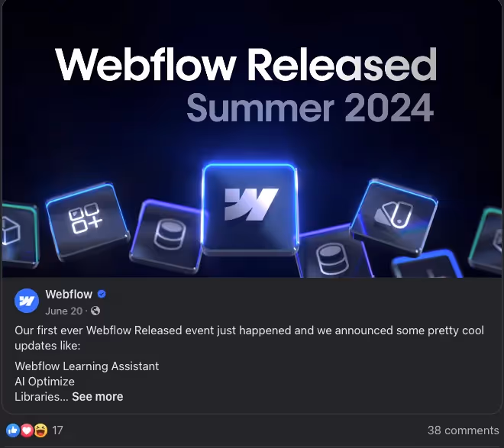Click the 3D cube tile at left edge
Image resolution: width=504 pixels, height=448 pixels.
tap(18, 234)
